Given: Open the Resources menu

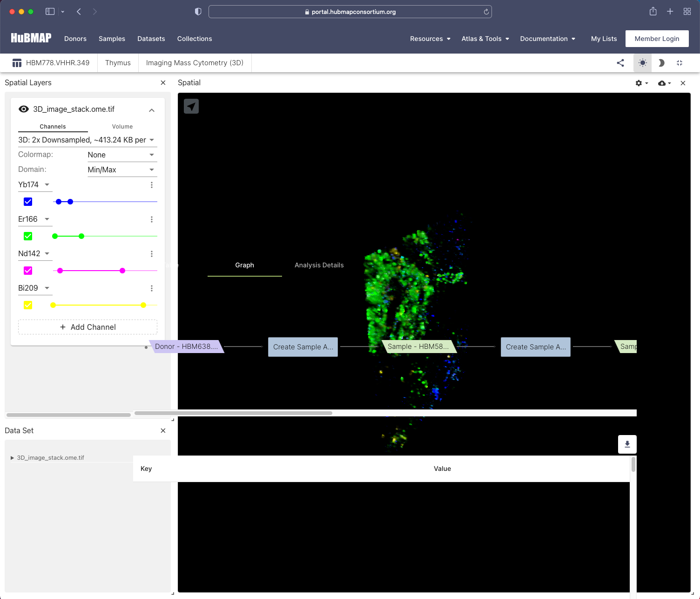Looking at the screenshot, I should 430,39.
